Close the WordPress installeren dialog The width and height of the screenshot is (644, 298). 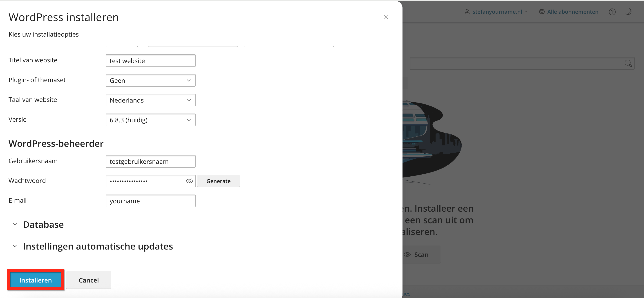click(x=386, y=17)
